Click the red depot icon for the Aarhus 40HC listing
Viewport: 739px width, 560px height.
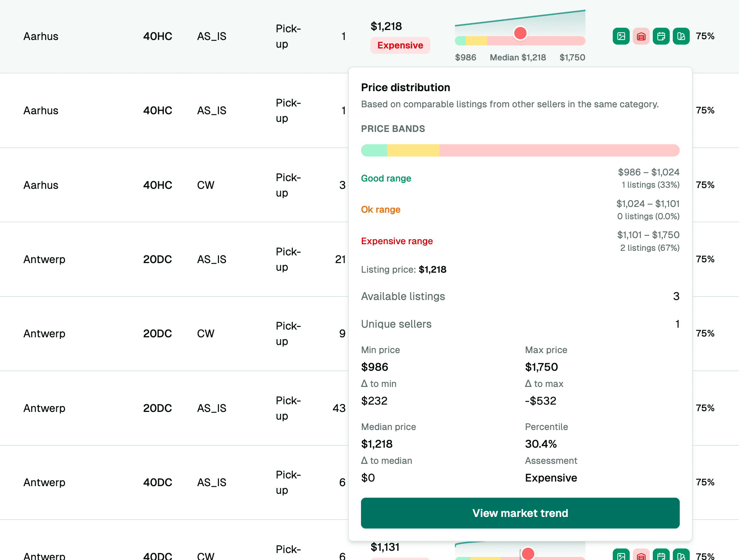point(641,36)
